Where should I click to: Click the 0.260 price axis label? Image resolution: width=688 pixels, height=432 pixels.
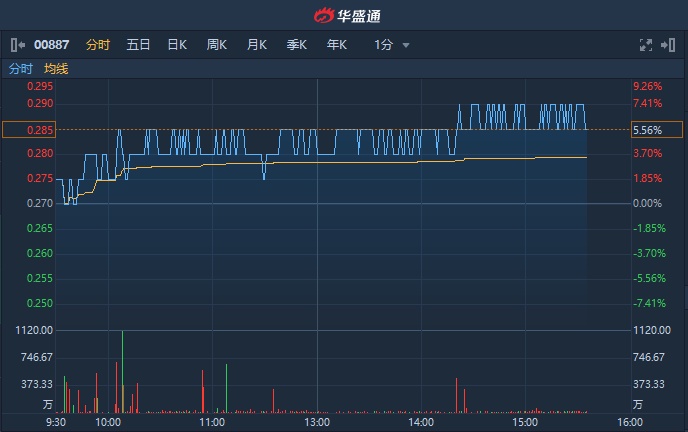pyautogui.click(x=40, y=253)
